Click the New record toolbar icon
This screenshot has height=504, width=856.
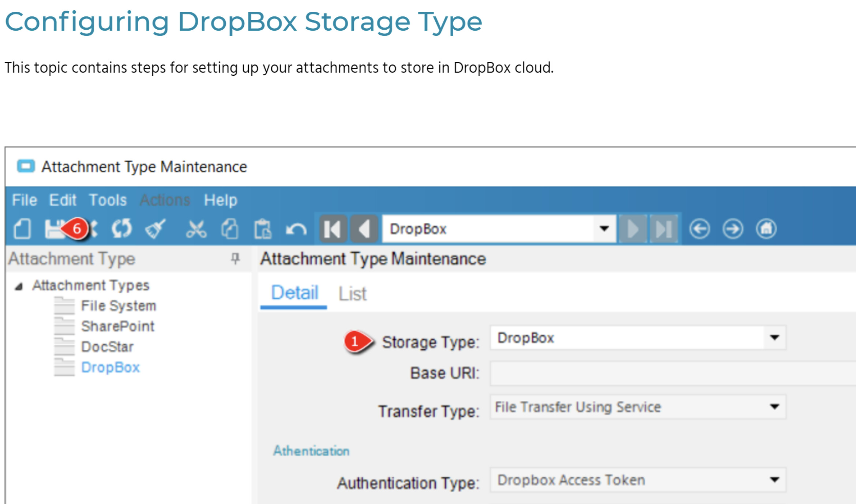coord(22,229)
